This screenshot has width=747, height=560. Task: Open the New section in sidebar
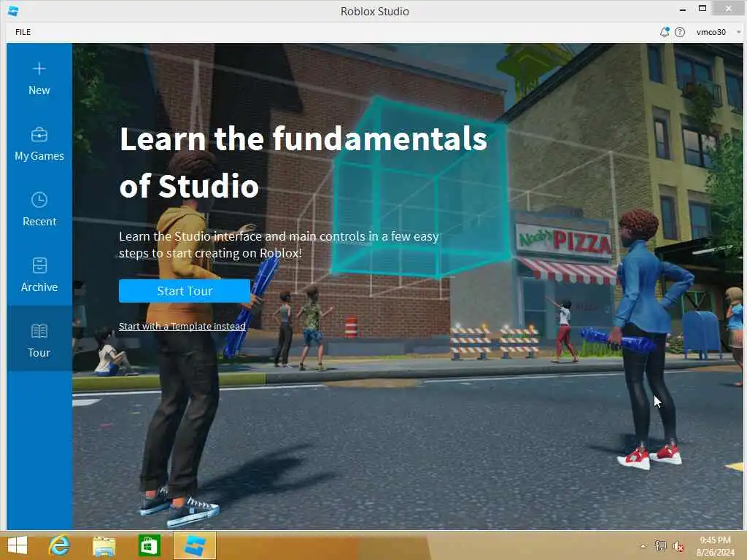39,79
